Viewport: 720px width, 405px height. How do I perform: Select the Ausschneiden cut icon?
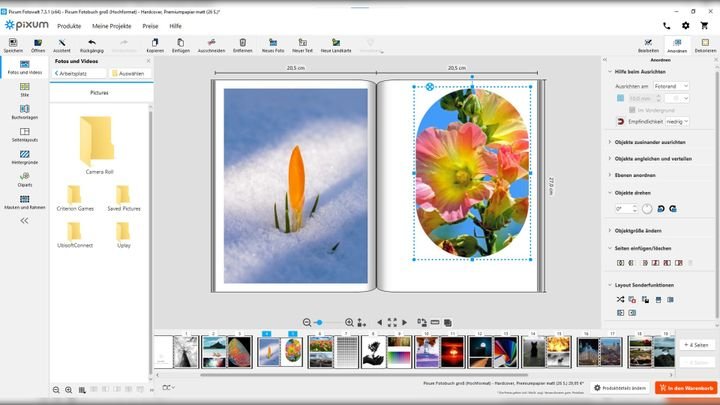pos(211,42)
